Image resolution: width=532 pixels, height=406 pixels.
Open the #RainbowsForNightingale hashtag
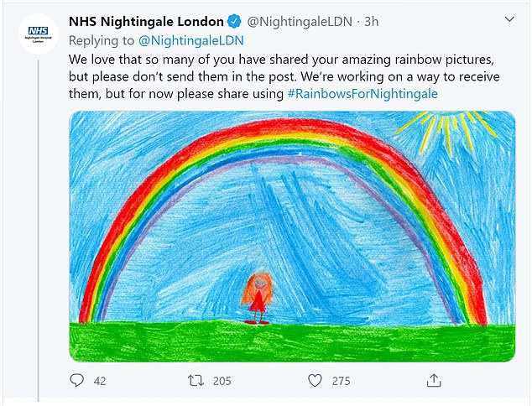coord(362,91)
